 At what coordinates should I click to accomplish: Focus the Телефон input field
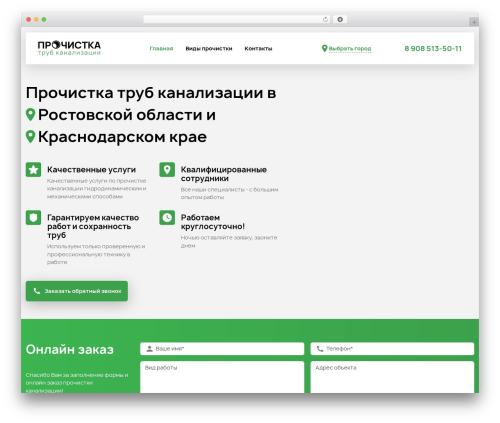[392, 349]
